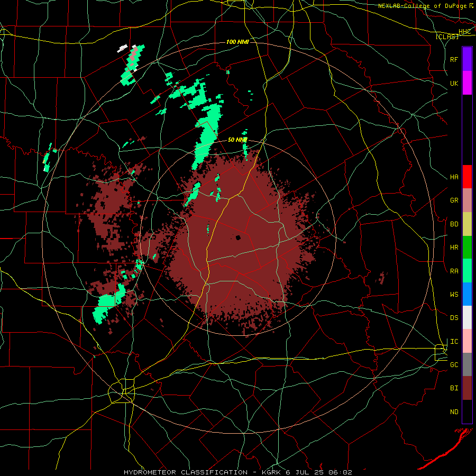
Task: Click the GC gray legend swatch
Action: click(467, 364)
